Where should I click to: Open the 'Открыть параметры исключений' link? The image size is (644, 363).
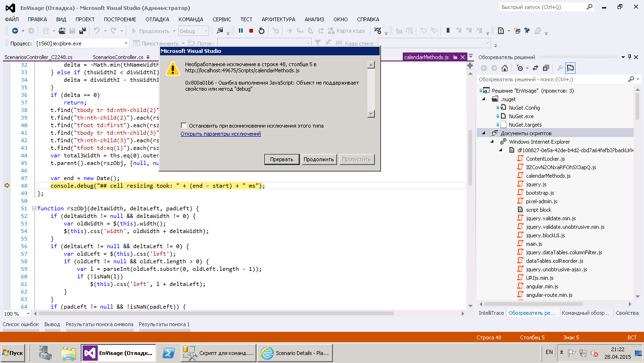(220, 134)
